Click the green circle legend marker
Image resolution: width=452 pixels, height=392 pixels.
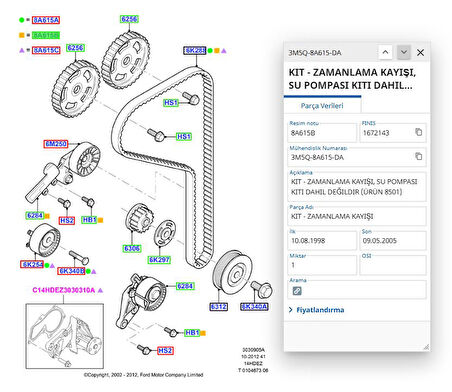point(22,20)
